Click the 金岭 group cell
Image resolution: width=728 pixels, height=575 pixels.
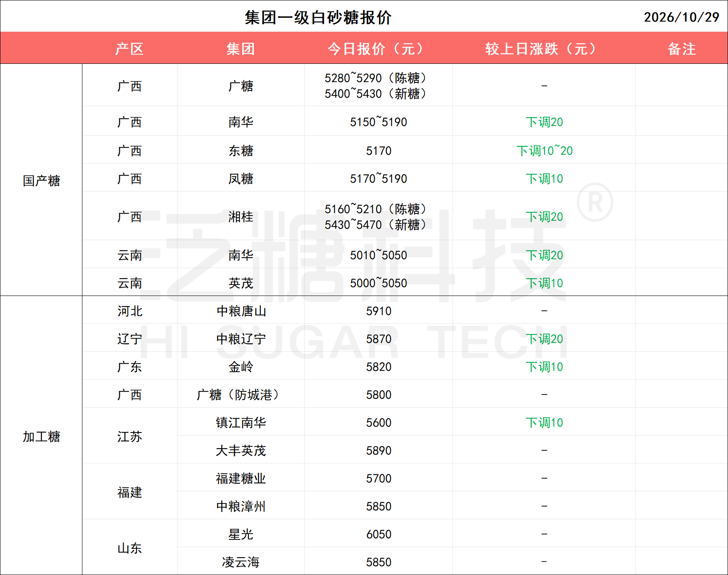241,367
